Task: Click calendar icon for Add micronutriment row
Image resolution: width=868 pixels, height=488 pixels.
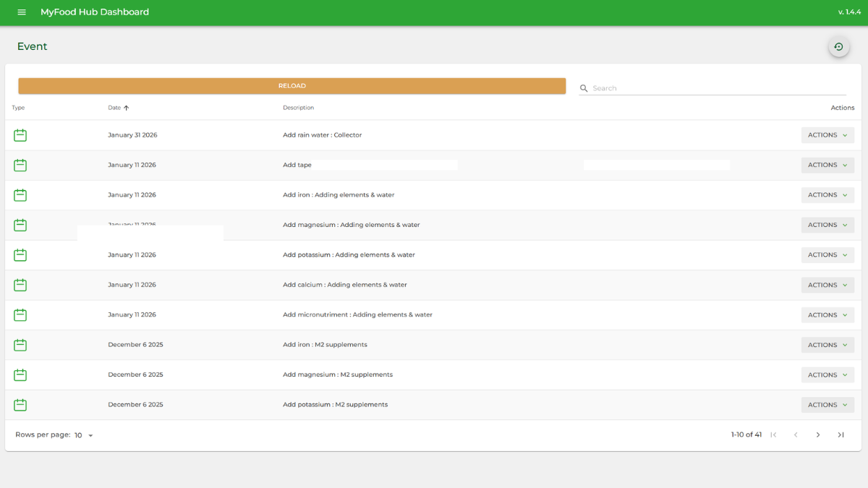Action: click(x=20, y=315)
